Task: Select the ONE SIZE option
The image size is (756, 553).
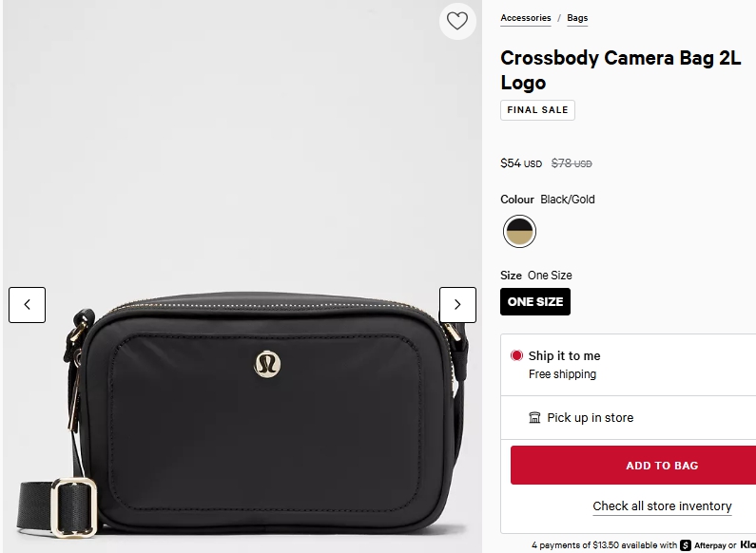Action: tap(535, 302)
